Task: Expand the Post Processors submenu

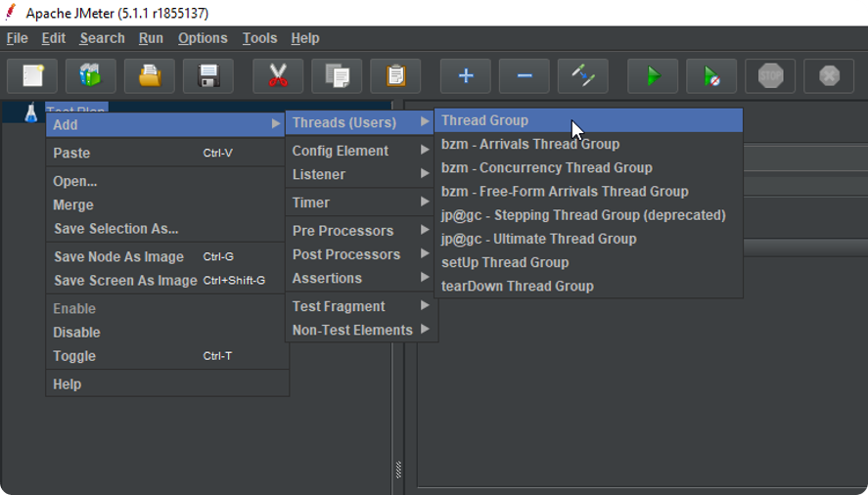Action: (x=360, y=254)
